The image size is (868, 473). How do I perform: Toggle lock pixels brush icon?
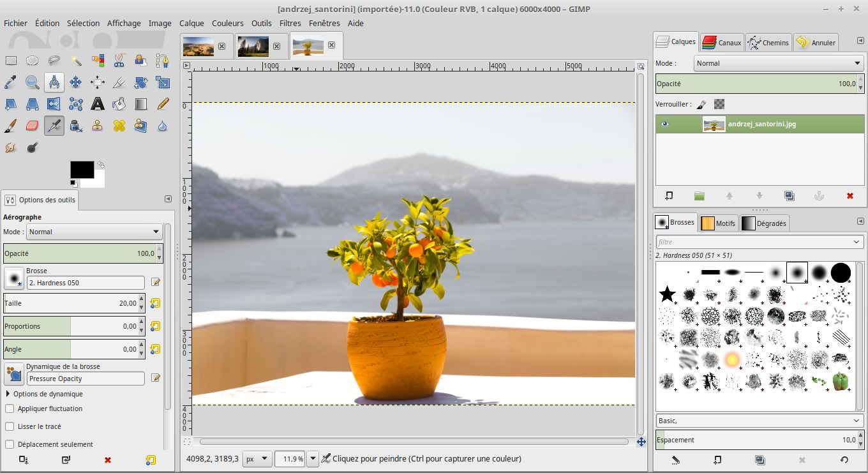click(701, 104)
